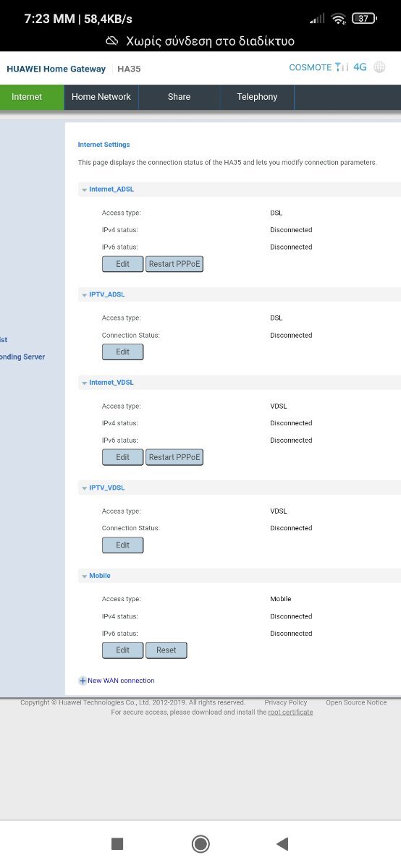Click the globe icon next to 4G
The width and height of the screenshot is (401, 868).
[380, 67]
